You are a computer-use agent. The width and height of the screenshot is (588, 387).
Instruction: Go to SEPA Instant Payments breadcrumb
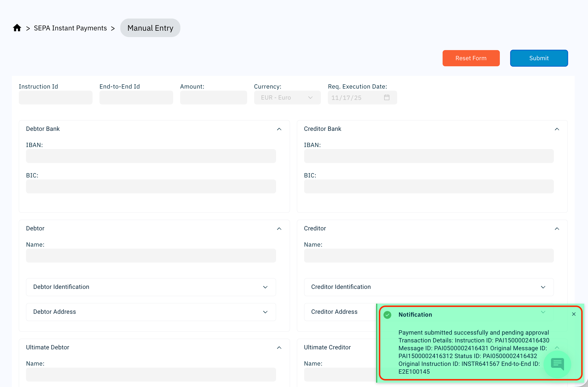coord(70,28)
